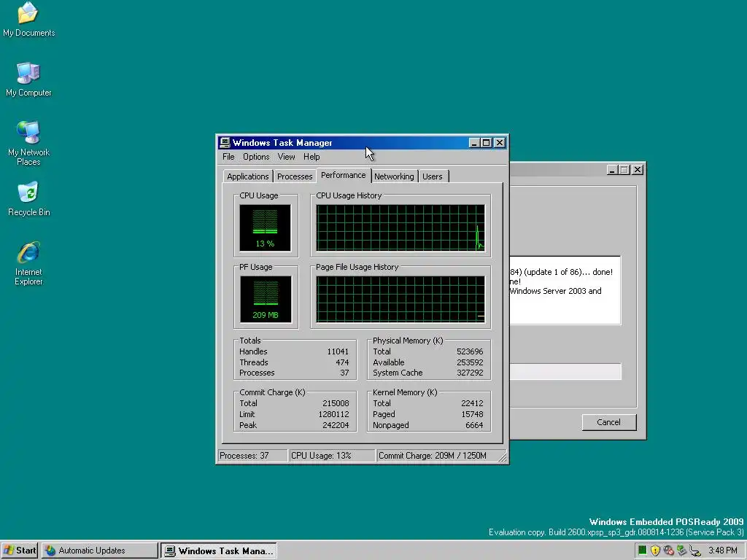Click Cancel in the update window

point(608,422)
